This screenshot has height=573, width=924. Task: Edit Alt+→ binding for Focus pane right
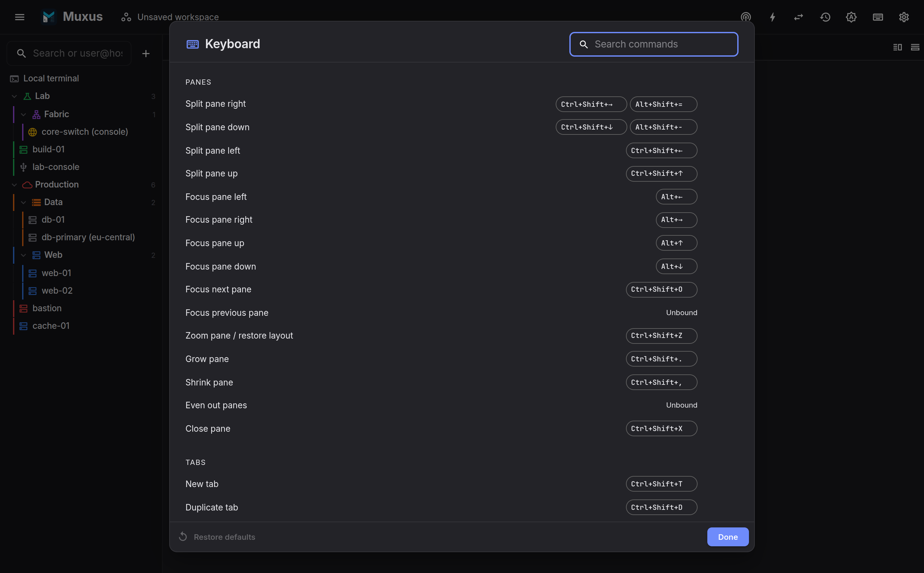tap(676, 220)
